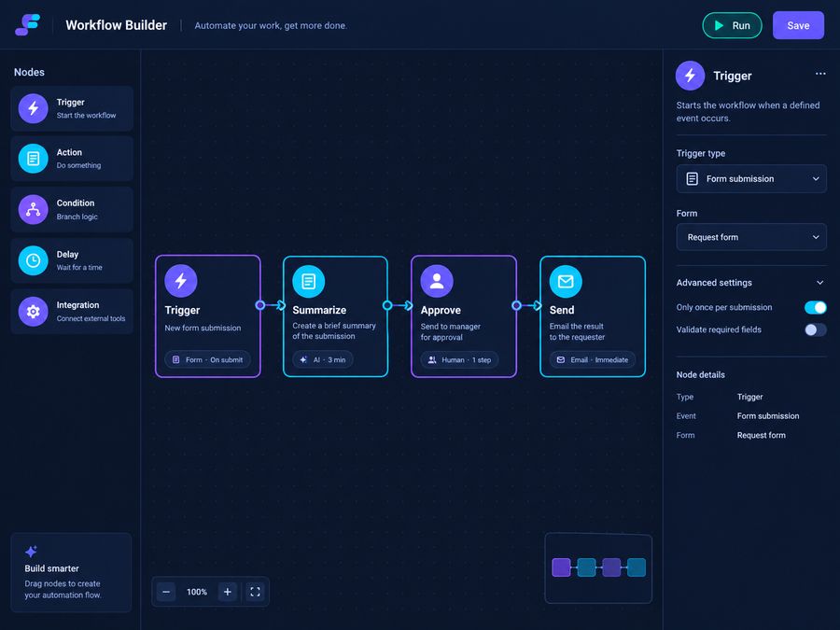Open the three-dot menu in Trigger panel
The height and width of the screenshot is (630, 840).
pos(820,74)
